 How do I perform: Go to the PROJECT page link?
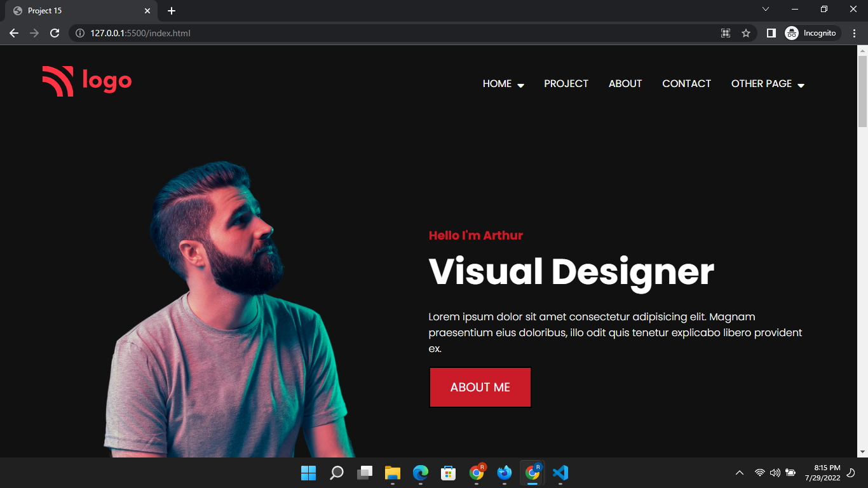(566, 84)
